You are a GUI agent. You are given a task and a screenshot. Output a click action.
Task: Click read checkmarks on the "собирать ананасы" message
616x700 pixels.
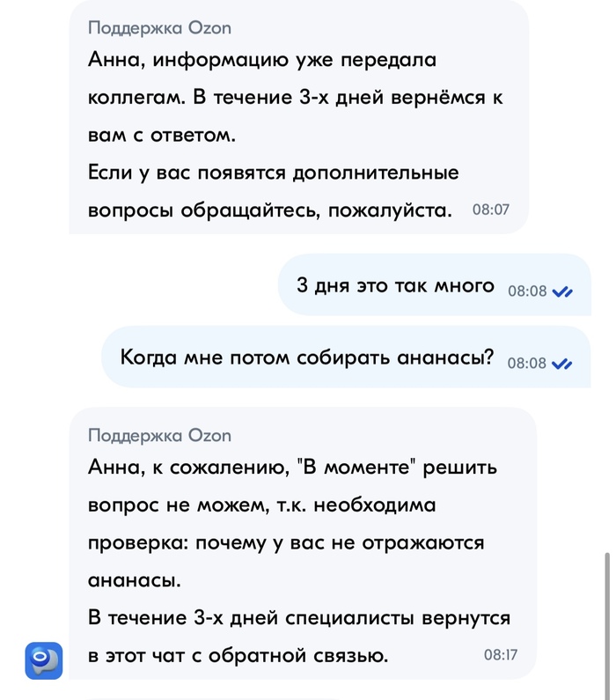tap(561, 363)
